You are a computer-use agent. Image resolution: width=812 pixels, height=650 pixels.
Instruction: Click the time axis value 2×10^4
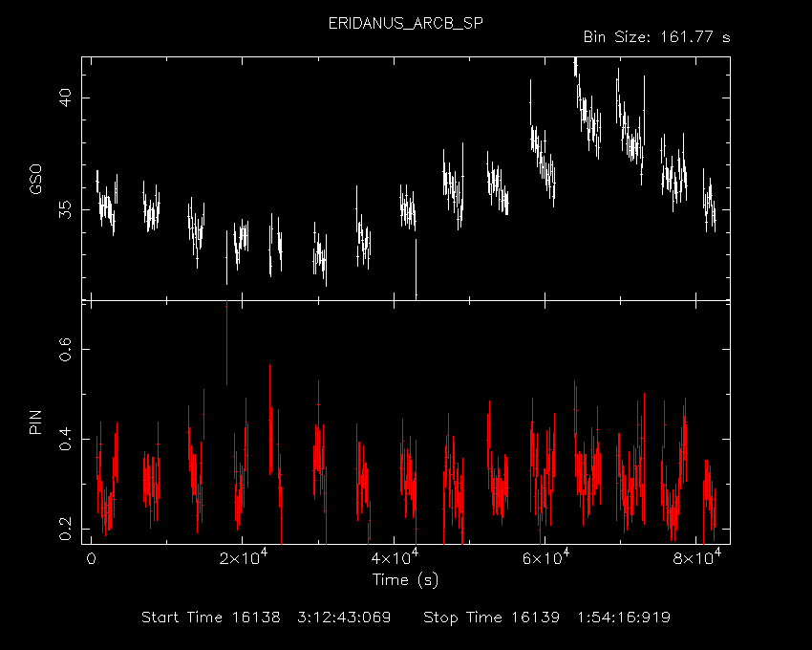tap(243, 557)
